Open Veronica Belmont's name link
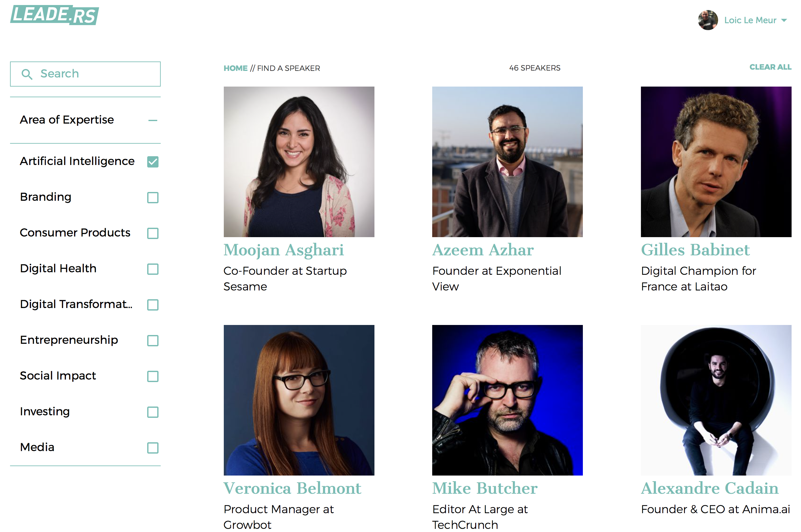801x532 pixels. [292, 488]
